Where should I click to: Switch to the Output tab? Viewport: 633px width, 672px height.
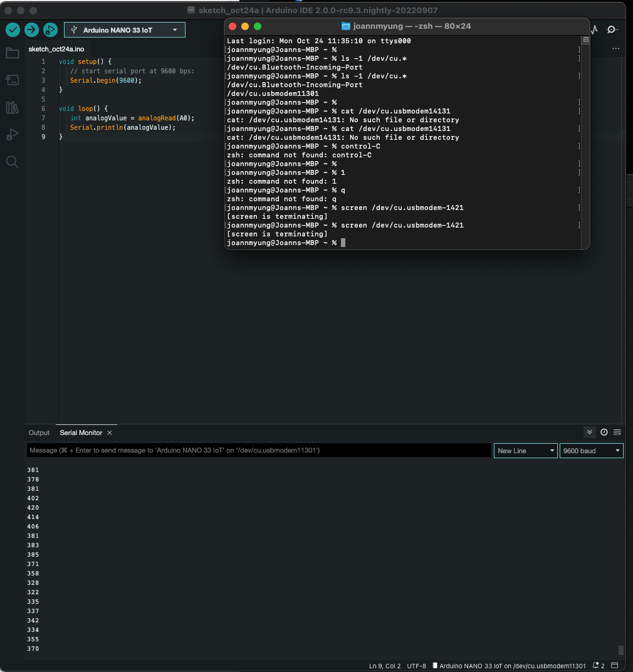click(39, 433)
